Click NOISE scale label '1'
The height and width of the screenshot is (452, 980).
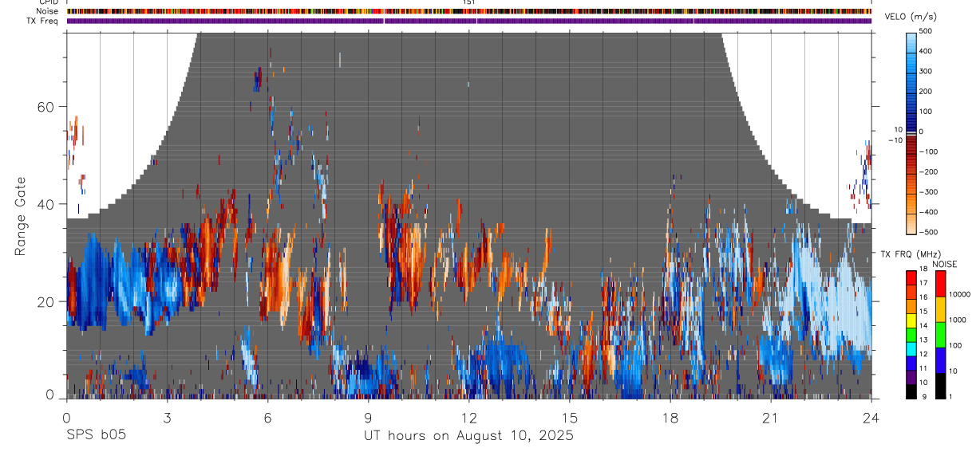click(x=950, y=396)
